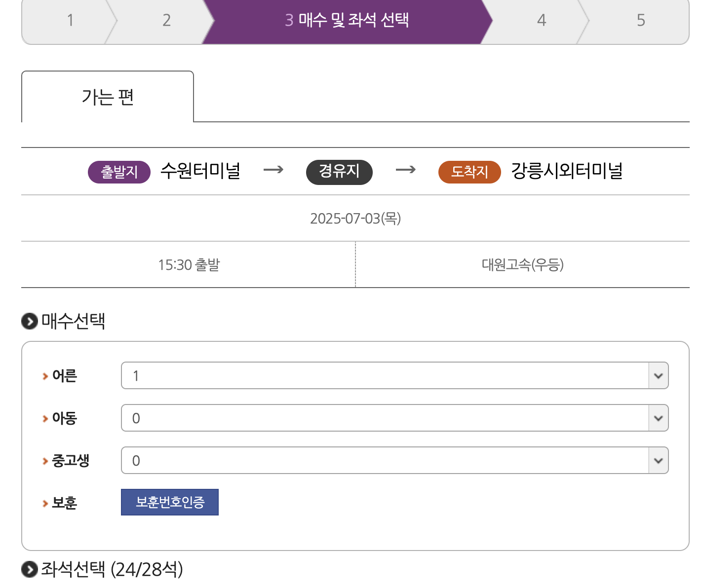The width and height of the screenshot is (704, 588).
Task: Select step 1 in the progress bar
Action: [x=71, y=20]
